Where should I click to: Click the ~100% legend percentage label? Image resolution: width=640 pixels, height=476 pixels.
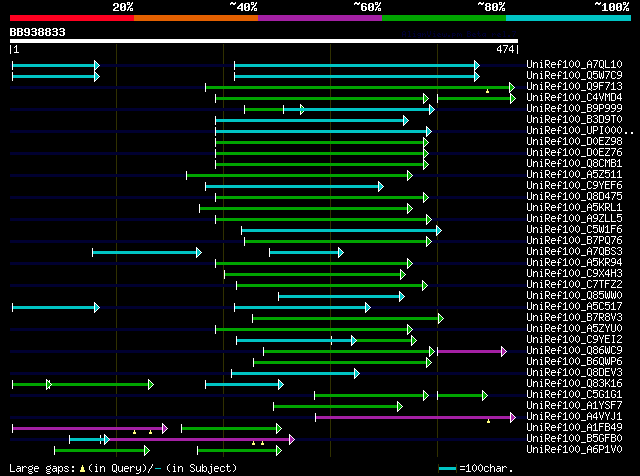[612, 7]
